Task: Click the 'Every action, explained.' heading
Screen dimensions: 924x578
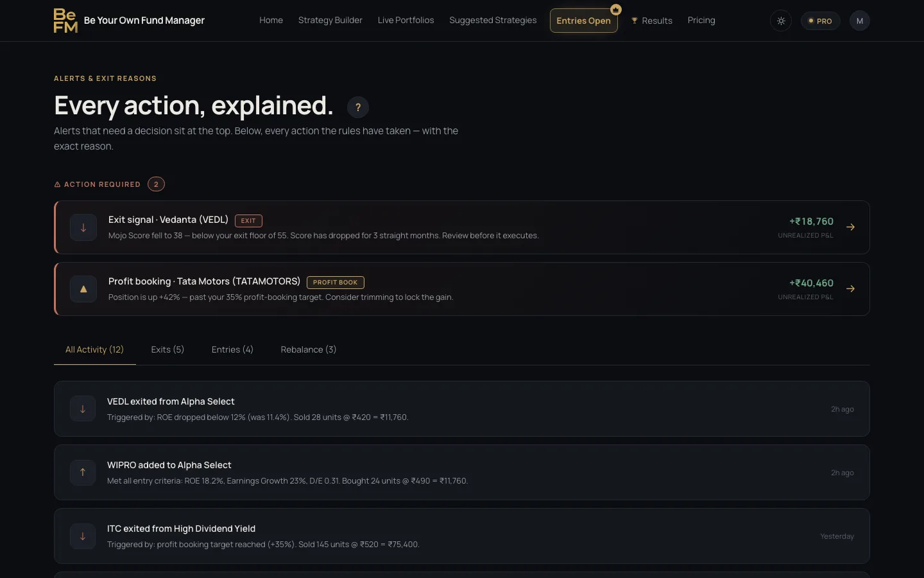Action: point(194,105)
